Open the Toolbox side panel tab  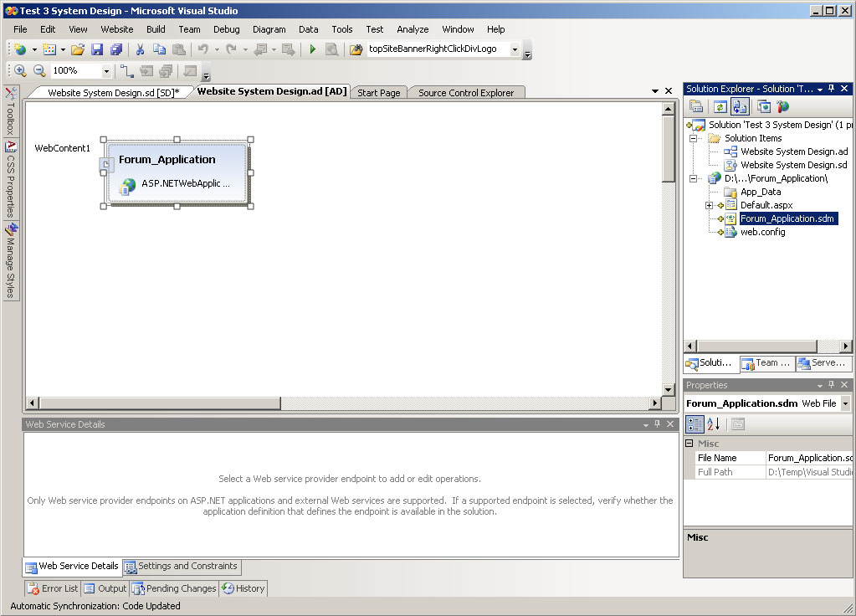11,110
